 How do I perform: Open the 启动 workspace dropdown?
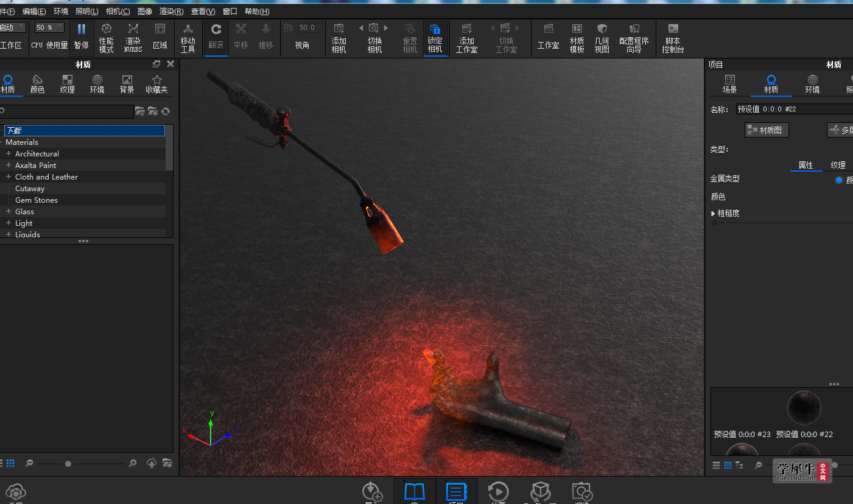coord(12,27)
